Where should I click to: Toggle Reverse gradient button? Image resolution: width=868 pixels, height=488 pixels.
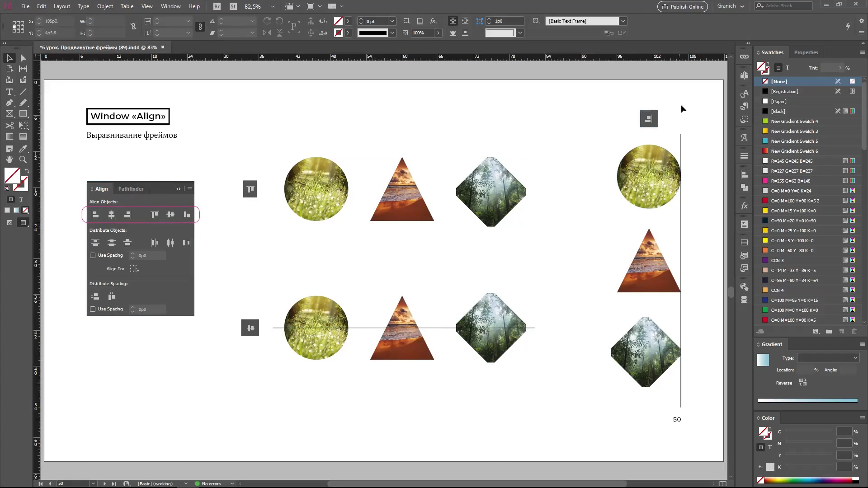coord(803,382)
